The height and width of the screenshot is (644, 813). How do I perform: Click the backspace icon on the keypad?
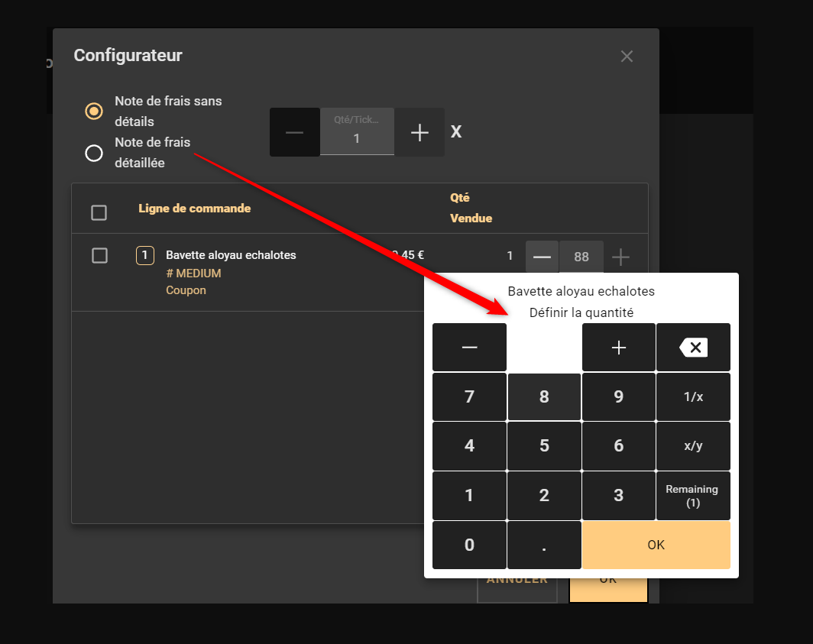[693, 348]
